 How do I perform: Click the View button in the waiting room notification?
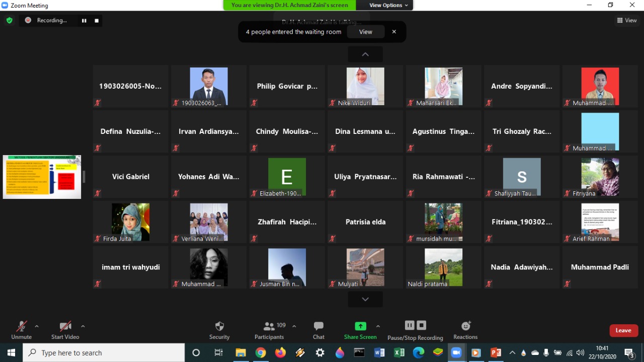(x=365, y=32)
